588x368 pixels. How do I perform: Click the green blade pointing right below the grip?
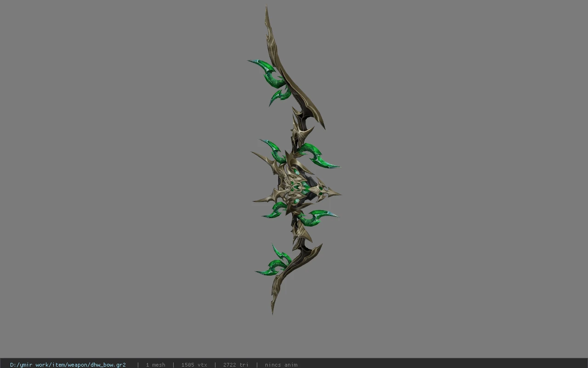tap(317, 217)
